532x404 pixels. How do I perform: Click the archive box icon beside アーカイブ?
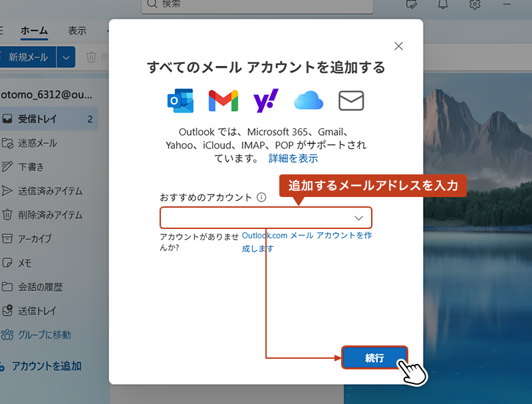7,239
